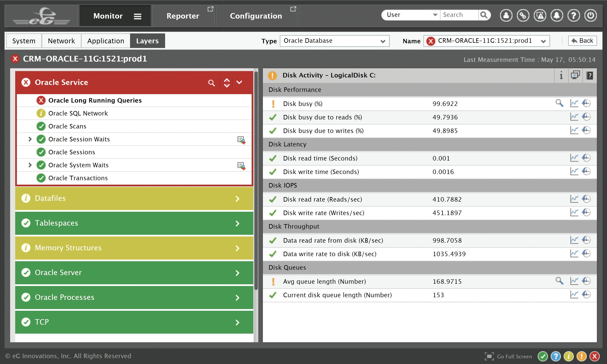Toggle the red critical alarm filter at bottom

[594, 356]
